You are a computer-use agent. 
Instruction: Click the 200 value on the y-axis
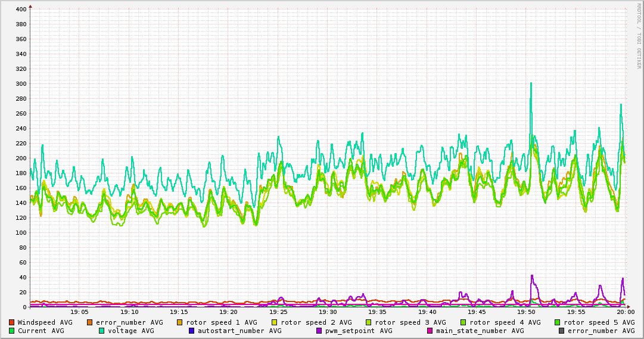point(21,158)
